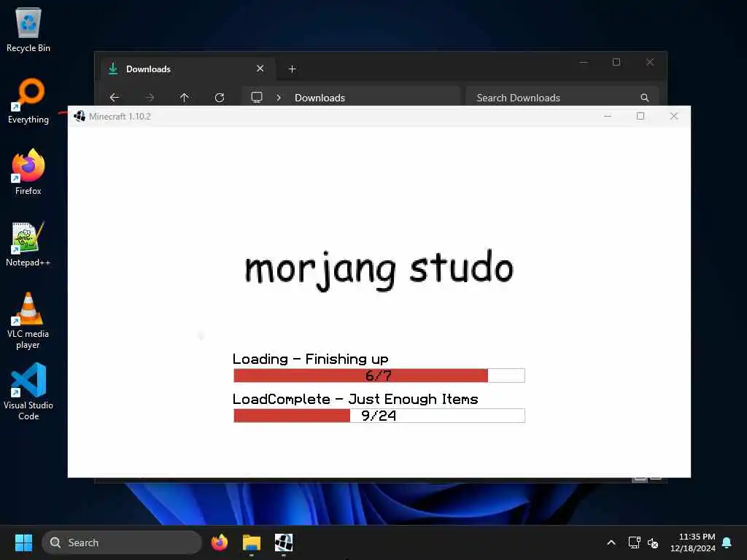The width and height of the screenshot is (747, 560).
Task: Open File Explorer from the taskbar
Action: (x=252, y=542)
